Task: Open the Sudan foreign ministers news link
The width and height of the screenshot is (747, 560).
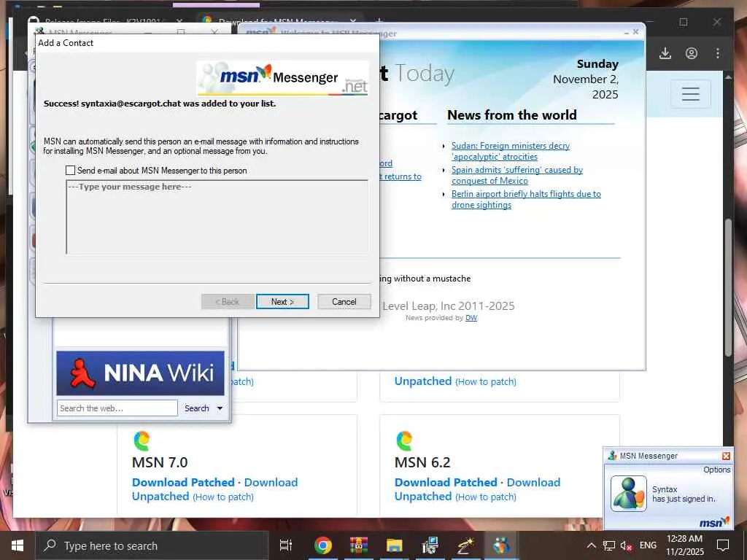Action: click(x=510, y=151)
